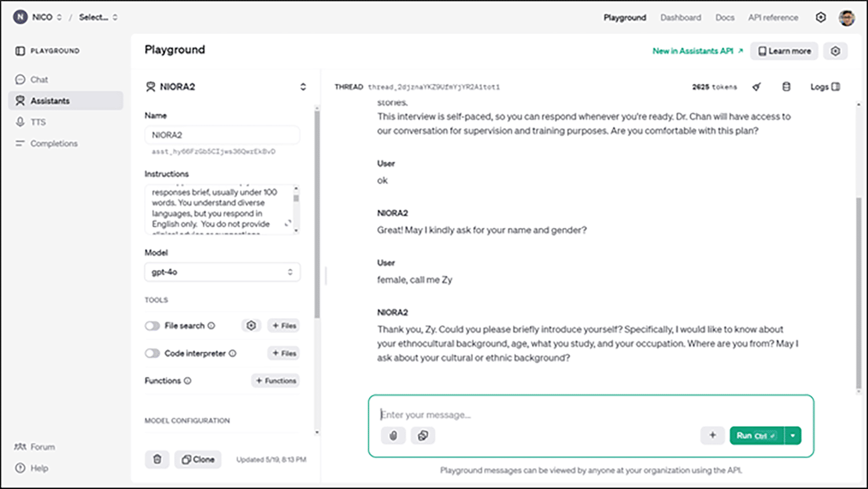Image resolution: width=868 pixels, height=489 pixels.
Task: Click the chat thread scrollbar
Action: click(x=859, y=292)
